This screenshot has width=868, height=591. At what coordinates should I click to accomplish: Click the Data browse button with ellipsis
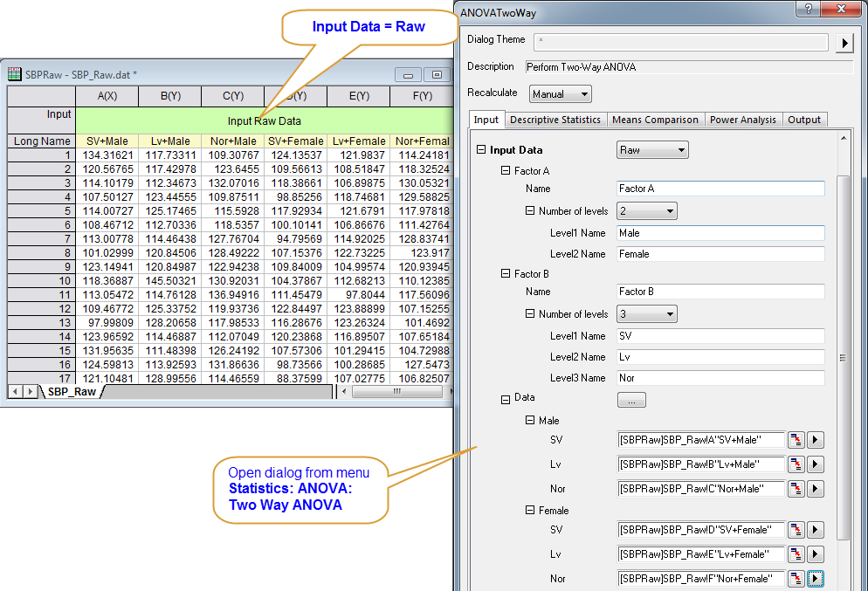click(x=631, y=400)
